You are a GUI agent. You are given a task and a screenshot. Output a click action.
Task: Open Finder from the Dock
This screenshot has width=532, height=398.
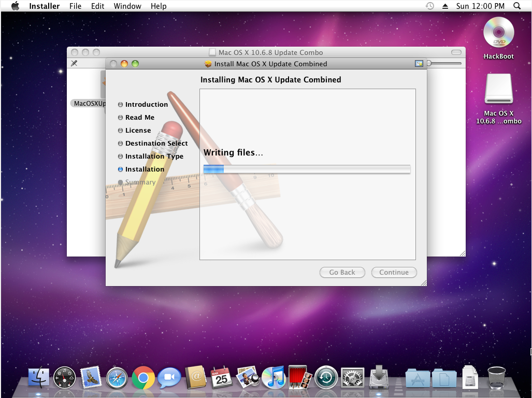39,377
